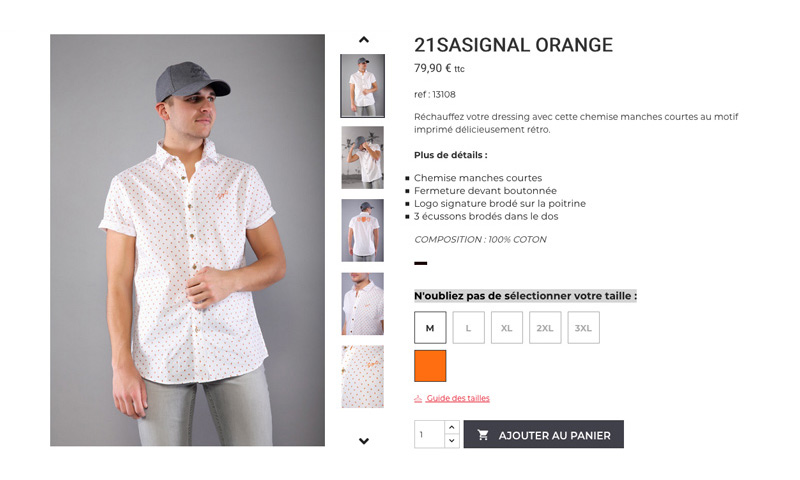
Task: Click the hanger icon beside Guide des tailles
Action: 418,398
